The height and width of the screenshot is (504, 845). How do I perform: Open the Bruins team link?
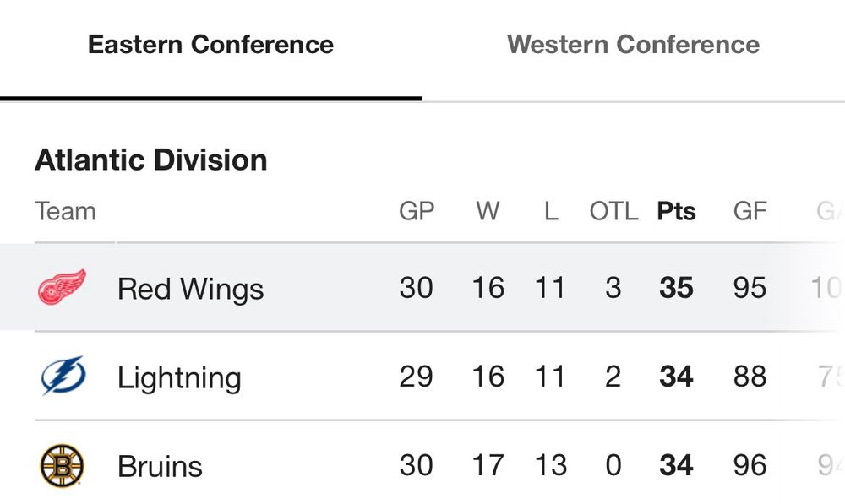(x=160, y=466)
